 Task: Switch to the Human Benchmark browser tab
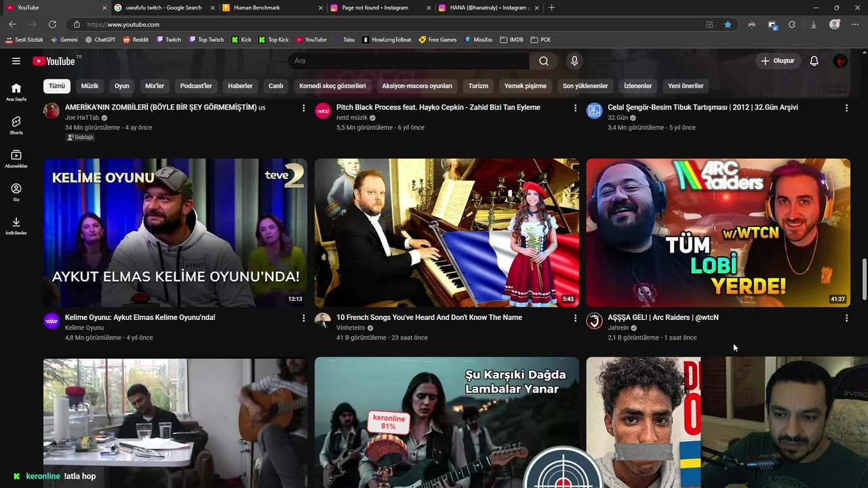271,7
